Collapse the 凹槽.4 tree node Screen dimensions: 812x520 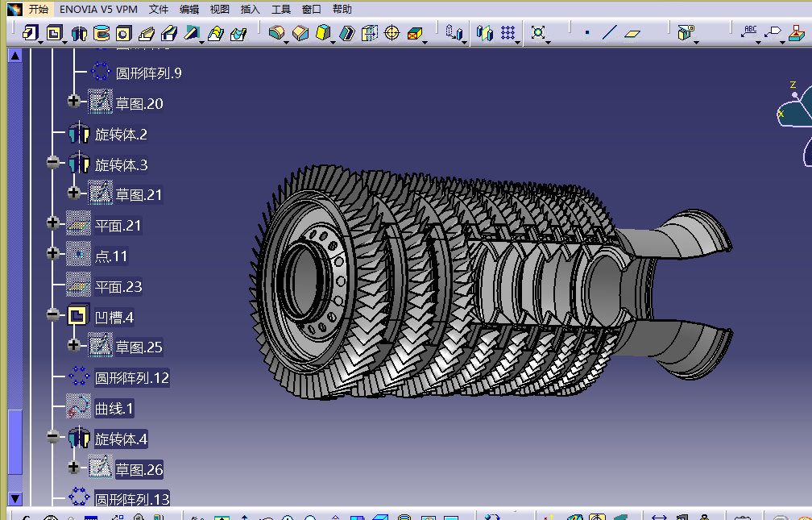coord(53,314)
